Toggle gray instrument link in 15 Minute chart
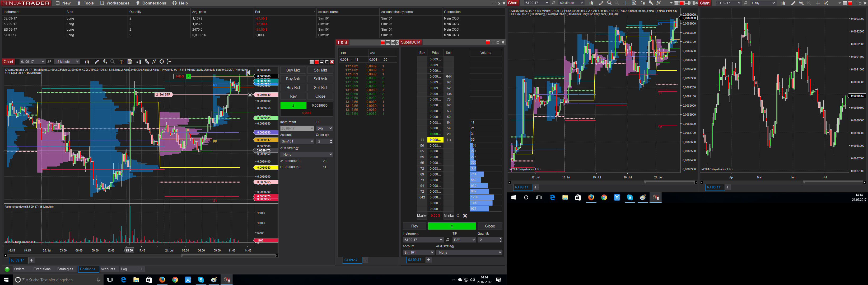 pos(312,61)
